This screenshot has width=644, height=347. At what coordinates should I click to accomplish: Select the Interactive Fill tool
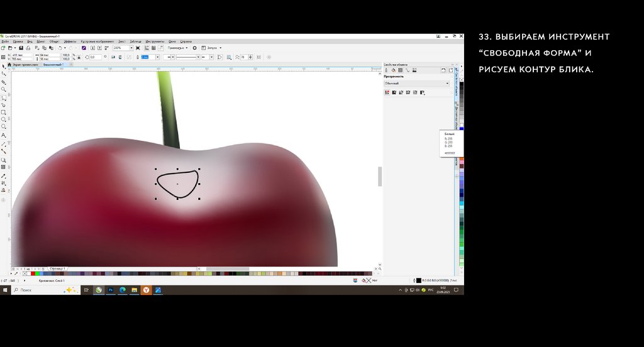4,183
